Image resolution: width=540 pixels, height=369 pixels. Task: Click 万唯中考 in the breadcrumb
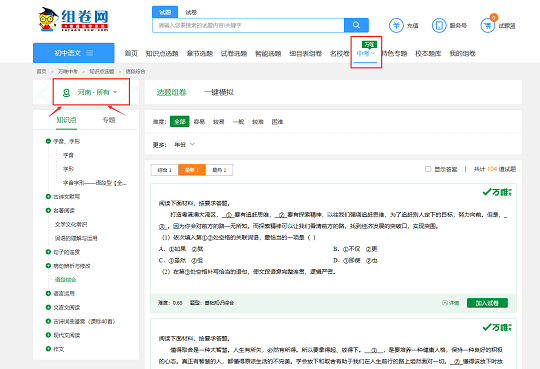coord(68,71)
